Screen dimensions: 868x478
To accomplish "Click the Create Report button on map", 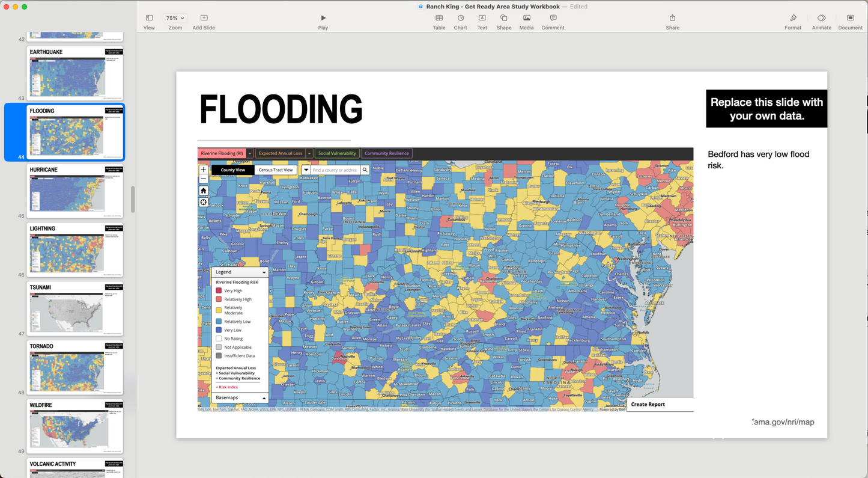I will pos(660,405).
